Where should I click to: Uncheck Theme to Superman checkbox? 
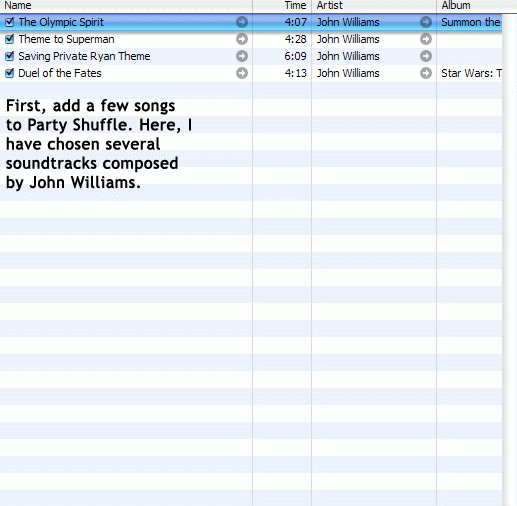(x=10, y=39)
